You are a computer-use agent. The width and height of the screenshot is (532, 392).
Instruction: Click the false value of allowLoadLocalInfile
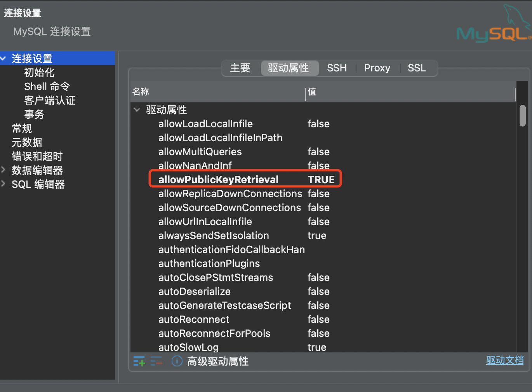click(x=318, y=124)
